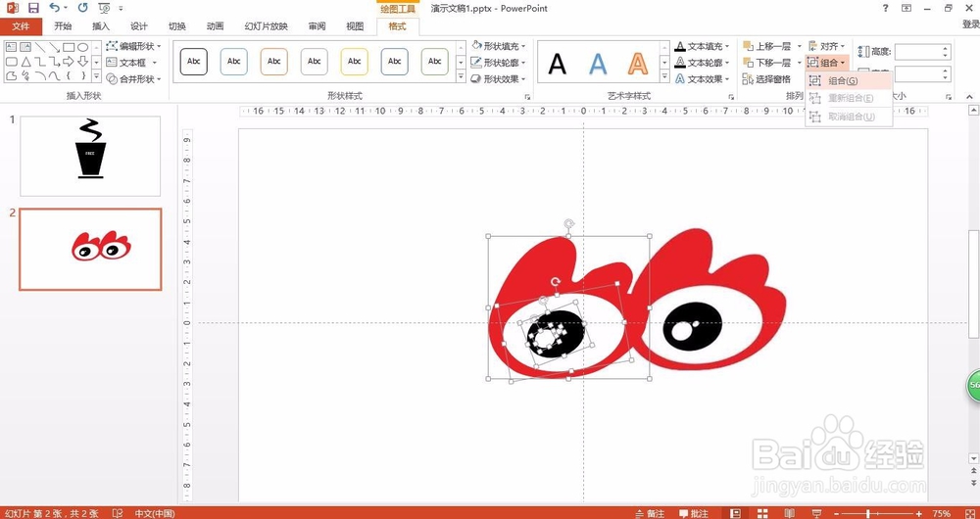This screenshot has width=980, height=519.
Task: Expand the insert shapes gallery
Action: click(96, 76)
